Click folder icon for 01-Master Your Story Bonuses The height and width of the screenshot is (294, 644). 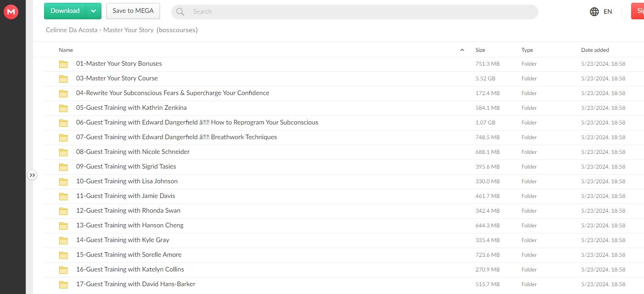click(x=63, y=64)
